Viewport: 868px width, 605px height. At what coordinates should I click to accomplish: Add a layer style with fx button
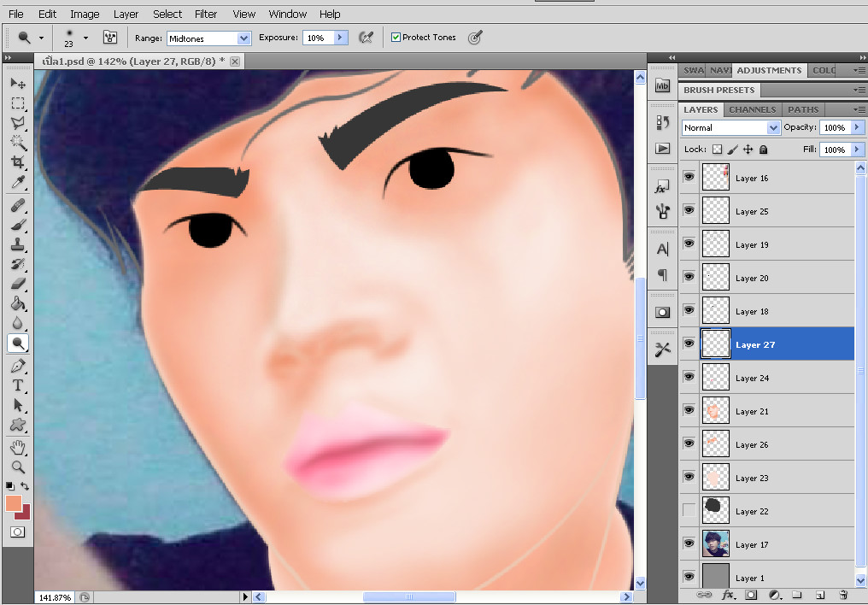[728, 595]
